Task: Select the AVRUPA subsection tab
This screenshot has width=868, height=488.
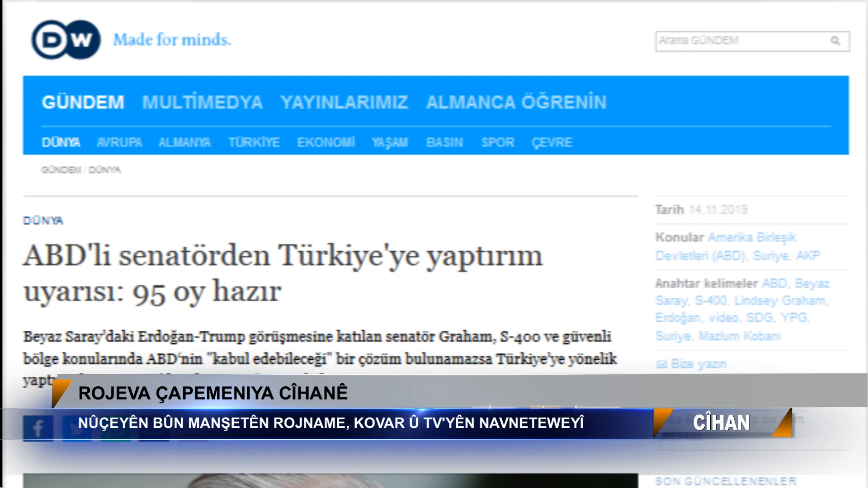Action: click(119, 142)
